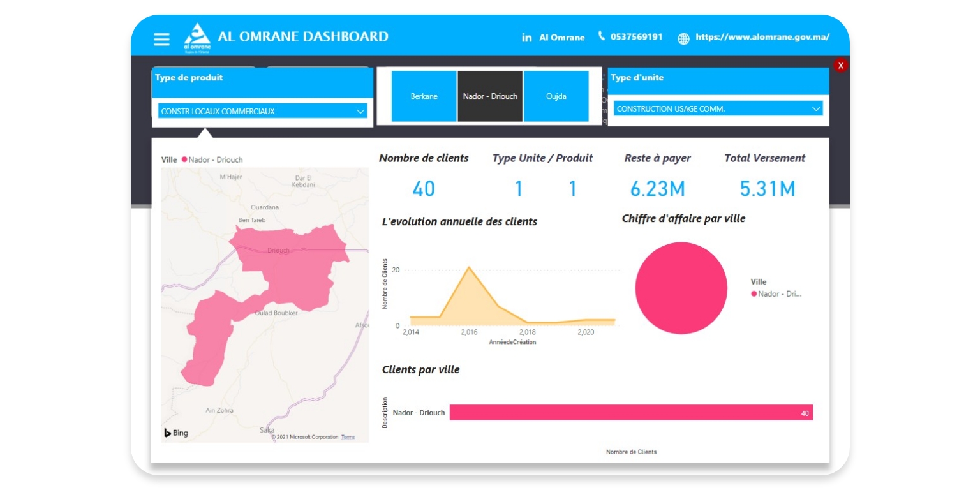The height and width of the screenshot is (504, 980).
Task: Select the Oujda city tile
Action: [x=556, y=96]
